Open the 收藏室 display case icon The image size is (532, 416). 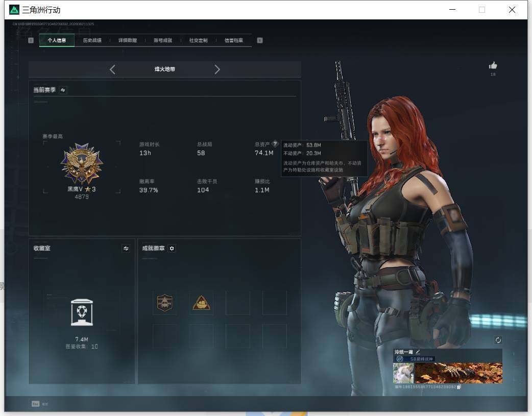82,312
